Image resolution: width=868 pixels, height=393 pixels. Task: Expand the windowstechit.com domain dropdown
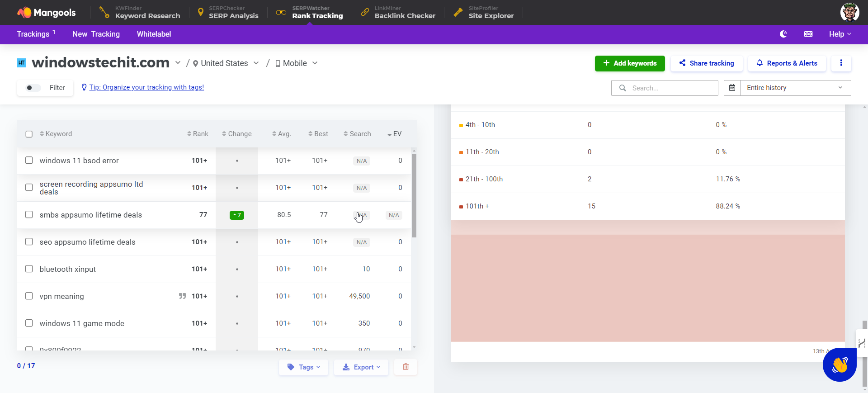click(x=178, y=63)
